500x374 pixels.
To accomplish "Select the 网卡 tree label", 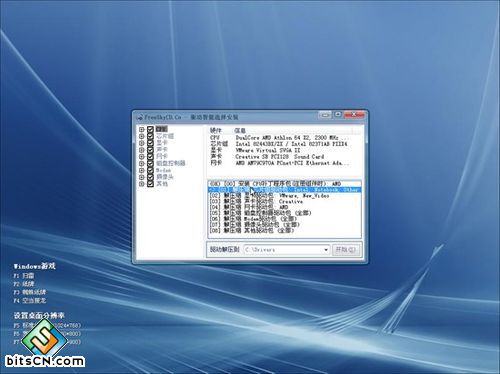I will [162, 157].
